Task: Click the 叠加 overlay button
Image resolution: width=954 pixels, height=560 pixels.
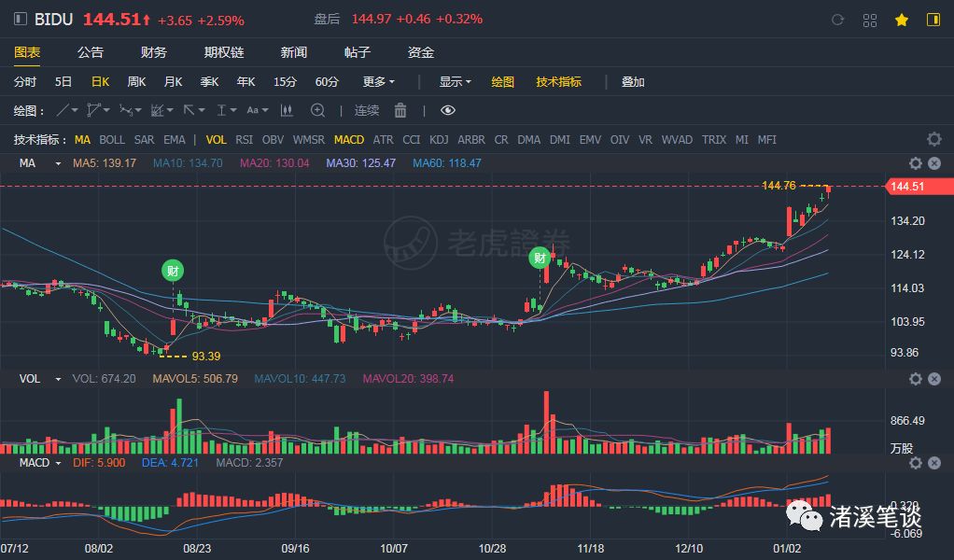Action: click(633, 81)
